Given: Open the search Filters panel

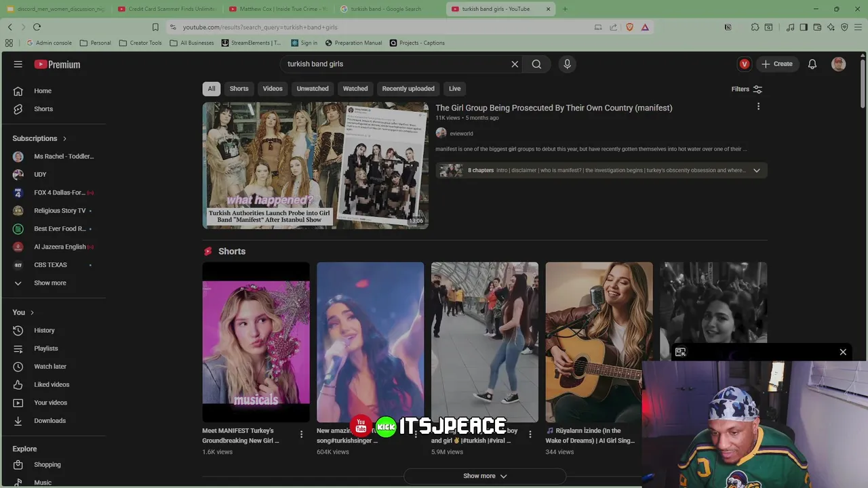Looking at the screenshot, I should (x=747, y=89).
